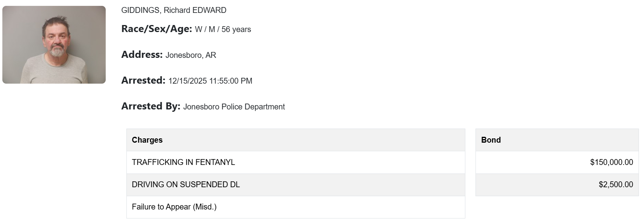
Task: Click the Race/Sex/Age label
Action: (156, 29)
